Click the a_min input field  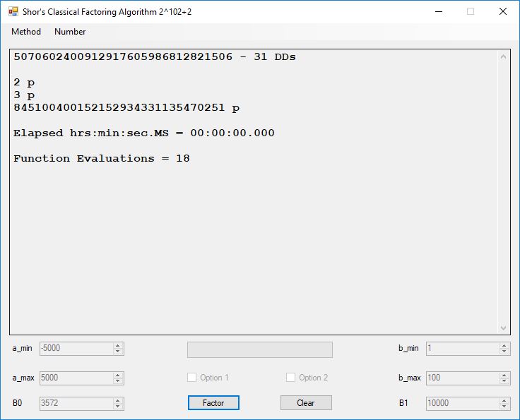[x=76, y=349]
